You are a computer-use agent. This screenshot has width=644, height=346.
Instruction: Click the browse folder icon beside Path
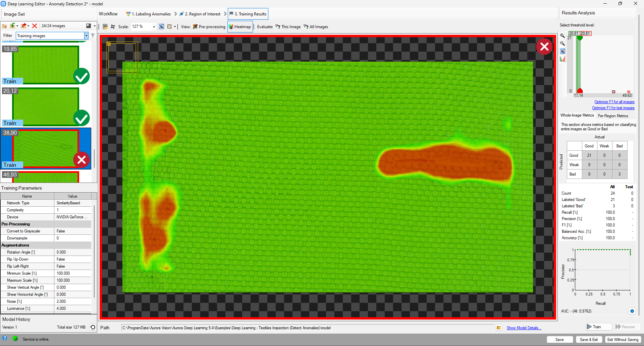click(x=499, y=328)
